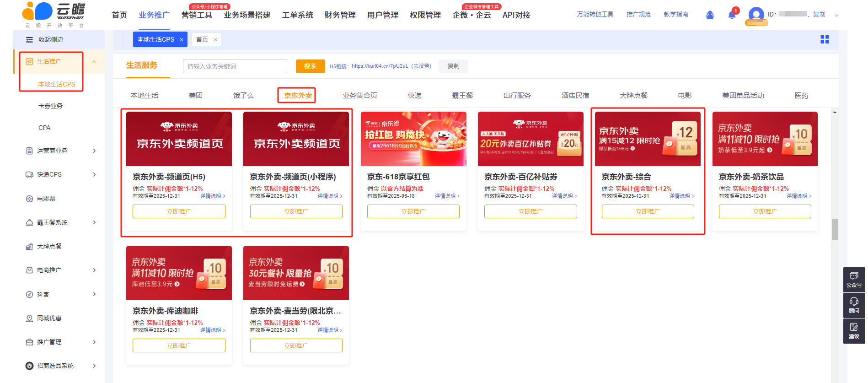Open 详情说明 for 京东-618京享红包
The width and height of the screenshot is (868, 383).
point(447,196)
